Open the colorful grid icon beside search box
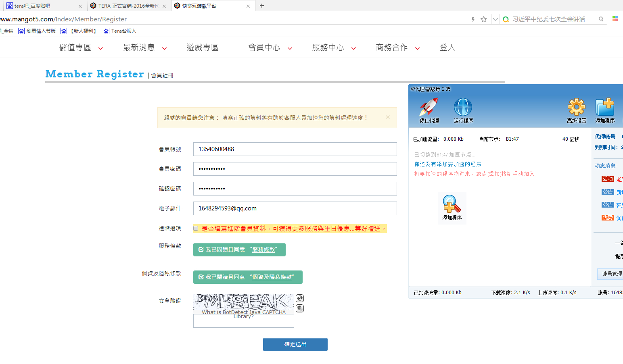 point(615,19)
